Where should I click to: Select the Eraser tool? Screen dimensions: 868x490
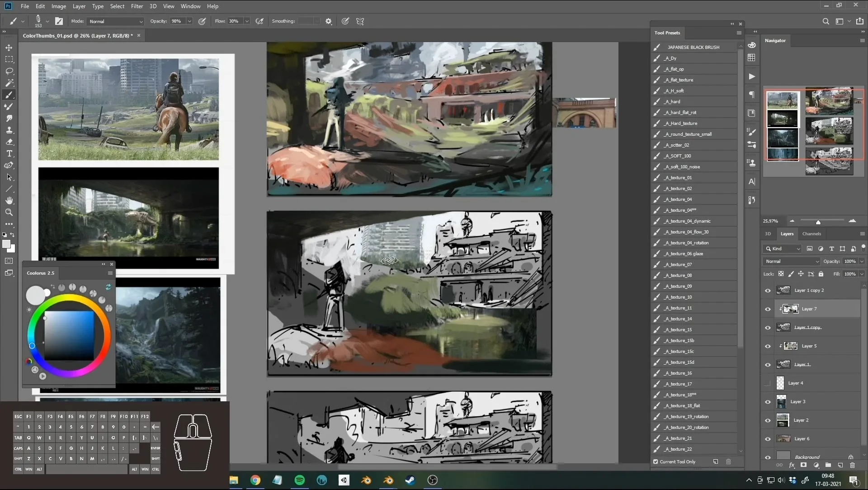pyautogui.click(x=9, y=142)
